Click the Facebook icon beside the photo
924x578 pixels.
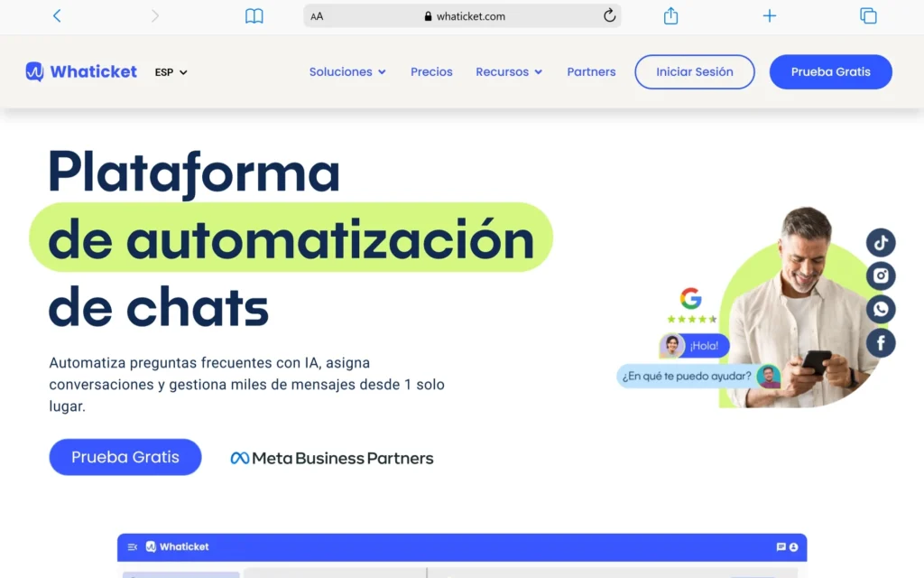[881, 342]
